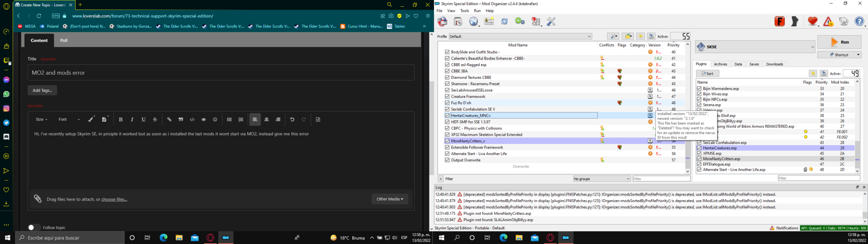
Task: Open the Tools menu in Mod Organizer
Action: (464, 10)
